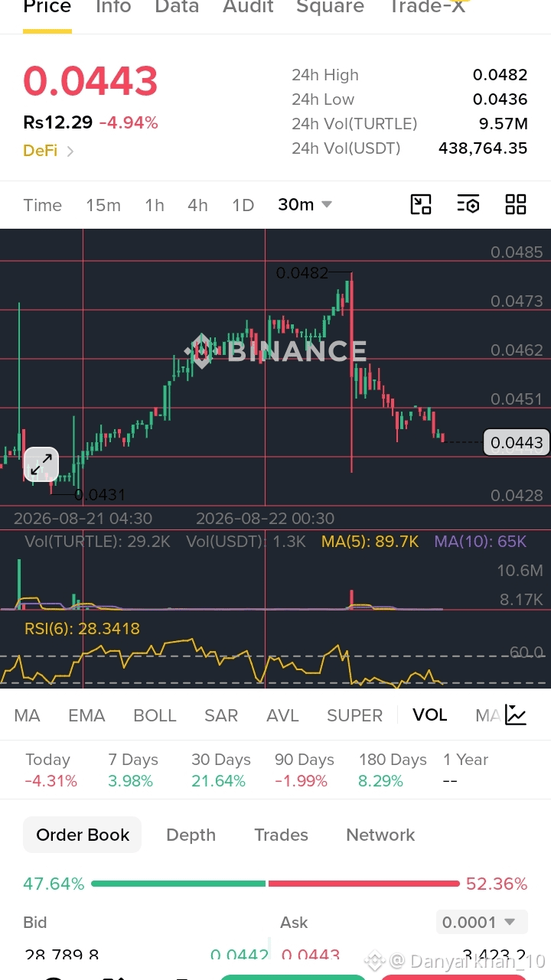Click the 30 Days 21.64% performance
Image resolution: width=551 pixels, height=980 pixels.
220,770
